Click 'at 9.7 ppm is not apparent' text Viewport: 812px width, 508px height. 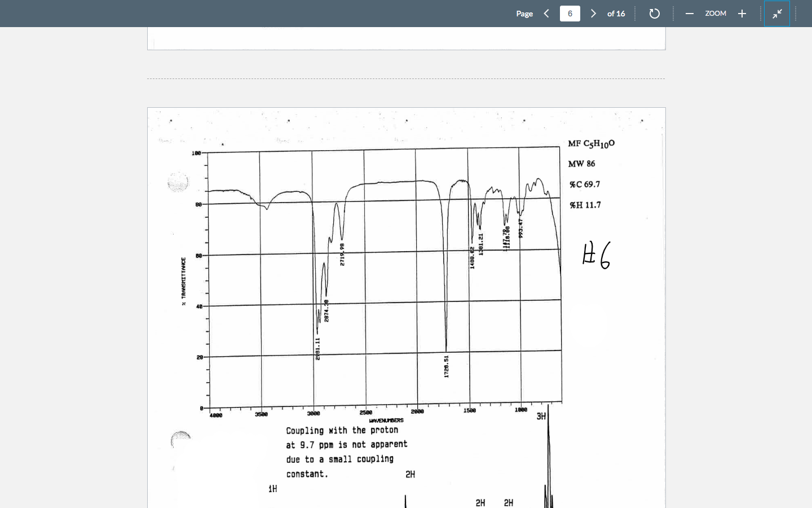pyautogui.click(x=346, y=445)
